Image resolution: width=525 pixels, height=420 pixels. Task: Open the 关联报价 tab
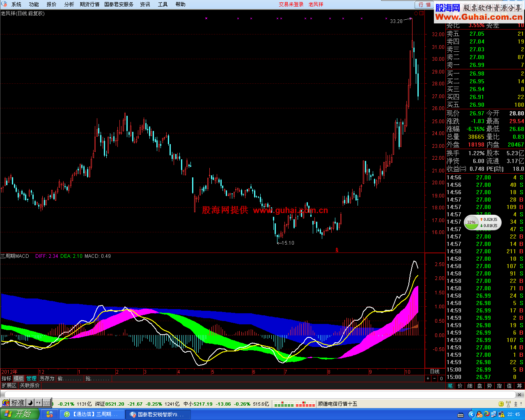[30, 385]
